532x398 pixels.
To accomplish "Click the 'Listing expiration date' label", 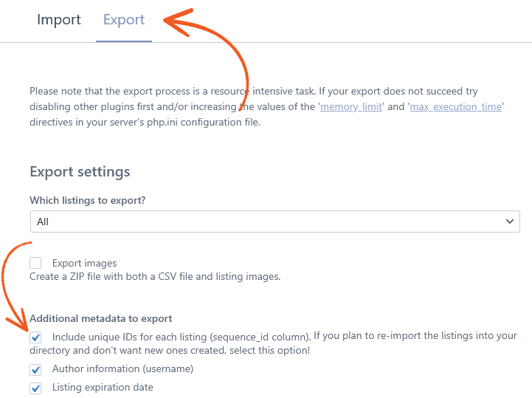I will (x=103, y=388).
